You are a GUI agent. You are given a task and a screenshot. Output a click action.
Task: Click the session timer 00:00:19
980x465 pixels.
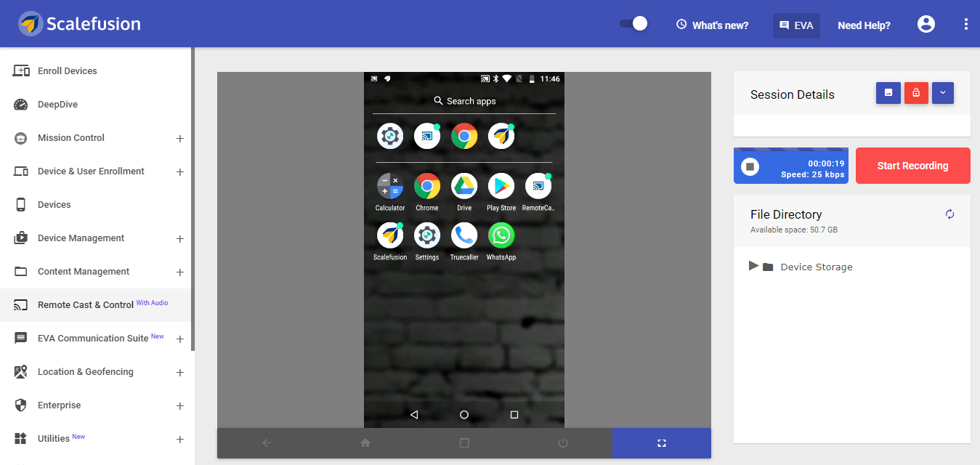[x=827, y=163]
